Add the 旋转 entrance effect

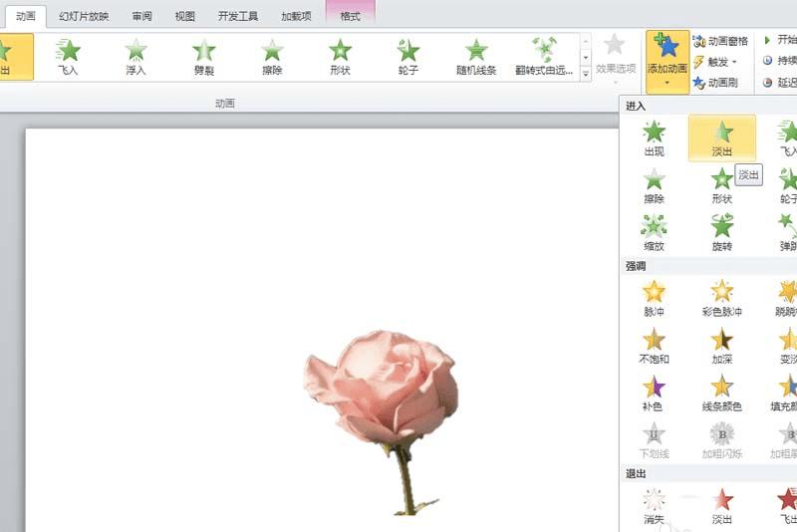(721, 233)
